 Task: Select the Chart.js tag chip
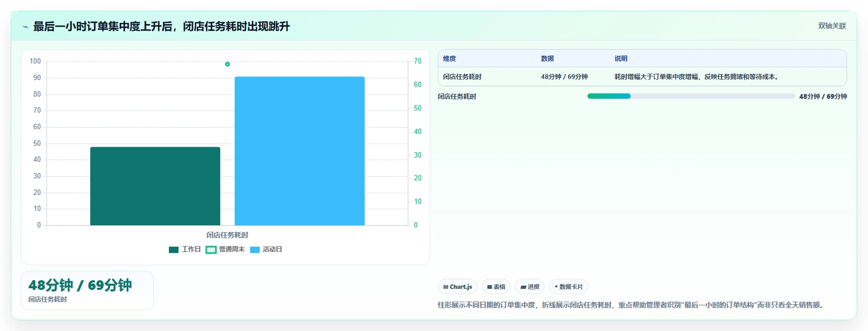click(458, 287)
